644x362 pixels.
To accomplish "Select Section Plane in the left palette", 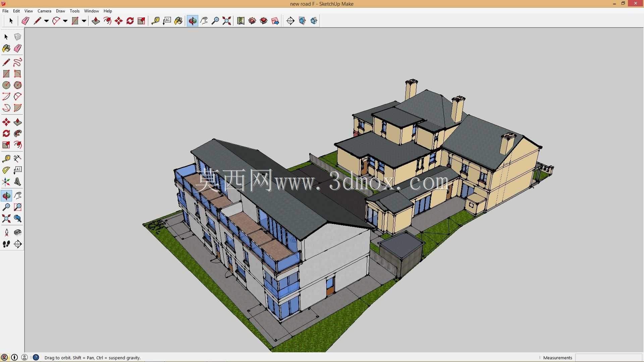I will click(18, 244).
